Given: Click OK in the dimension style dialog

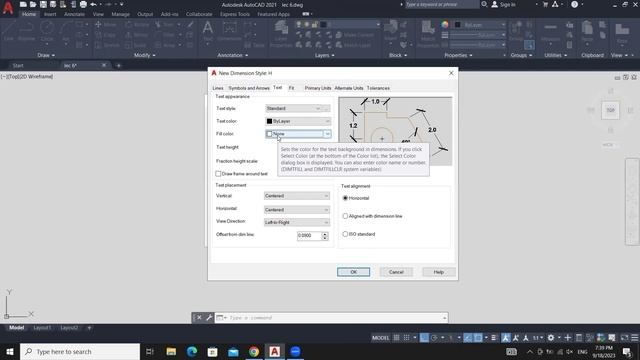Looking at the screenshot, I should [x=353, y=272].
